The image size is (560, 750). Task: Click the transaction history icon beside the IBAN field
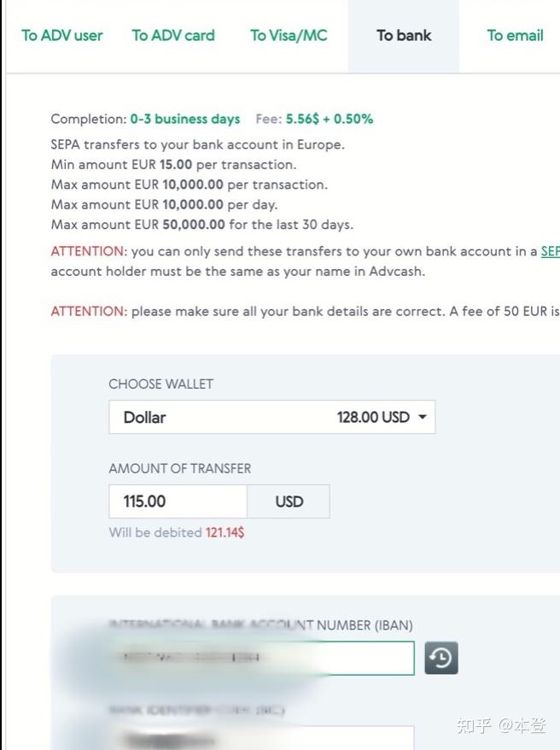[441, 658]
